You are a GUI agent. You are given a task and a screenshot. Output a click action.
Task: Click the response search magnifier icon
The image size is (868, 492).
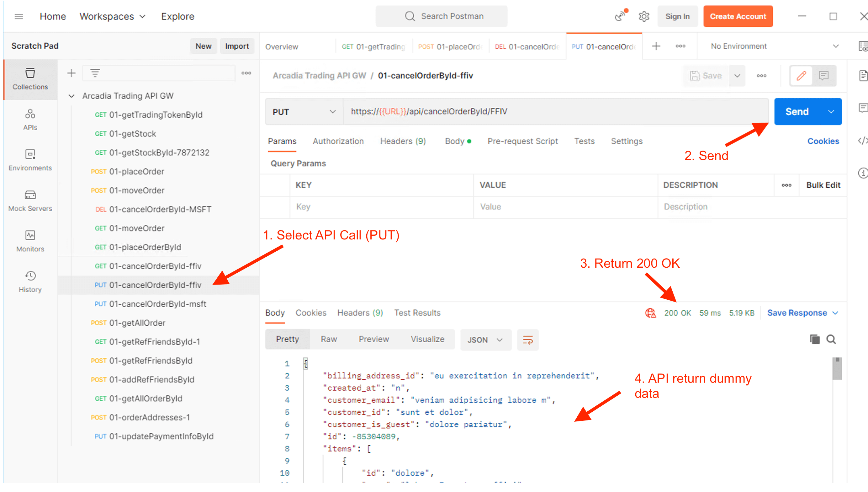point(831,339)
